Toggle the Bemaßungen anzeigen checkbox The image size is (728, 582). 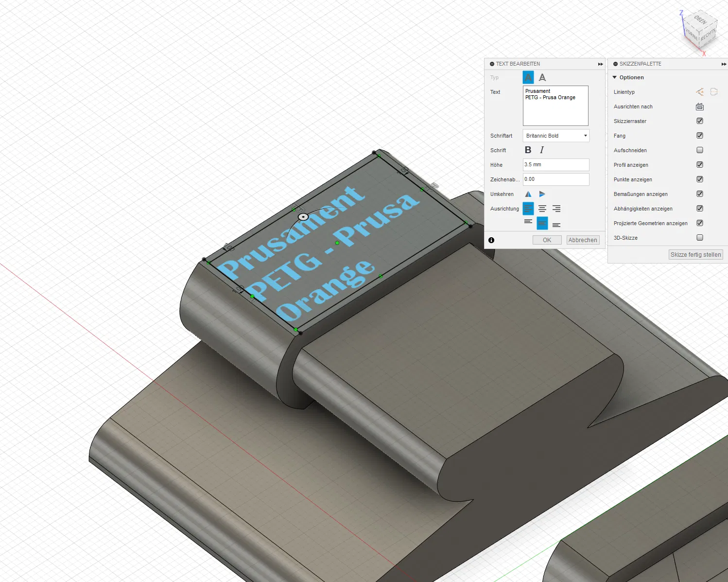(700, 194)
